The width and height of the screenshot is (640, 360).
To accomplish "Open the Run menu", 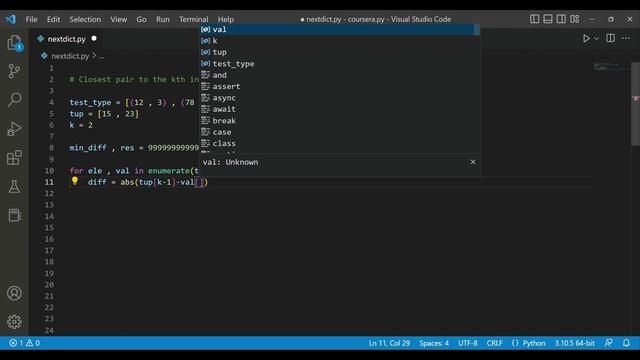I will (162, 19).
